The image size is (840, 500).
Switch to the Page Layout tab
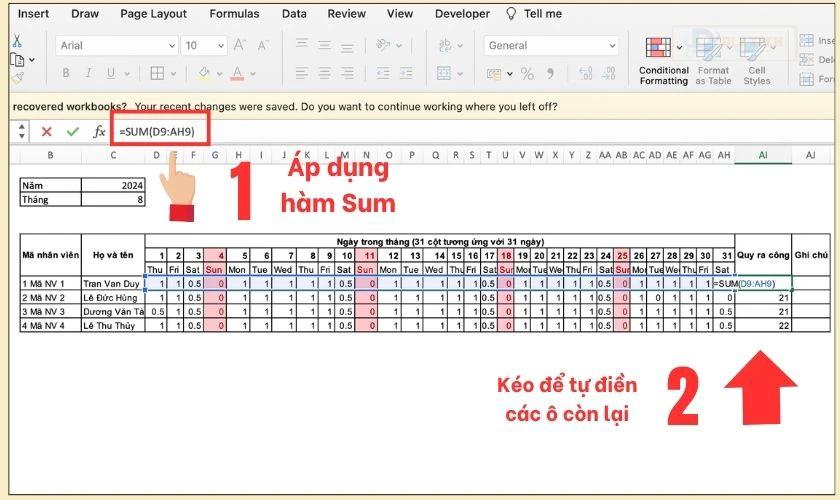point(153,14)
